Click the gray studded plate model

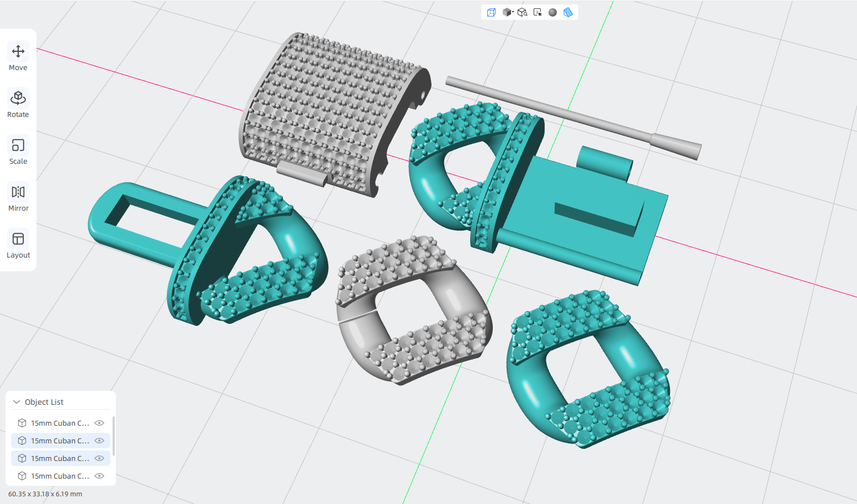pos(331,113)
